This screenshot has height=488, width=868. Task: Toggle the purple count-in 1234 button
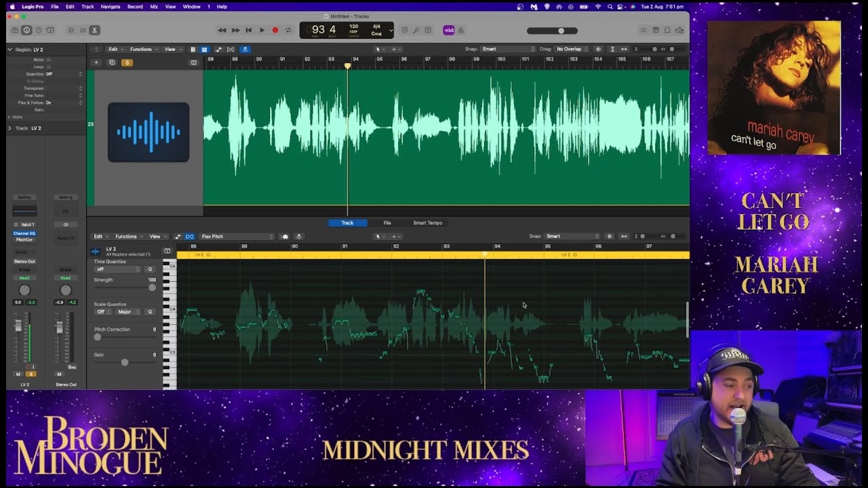(x=448, y=30)
